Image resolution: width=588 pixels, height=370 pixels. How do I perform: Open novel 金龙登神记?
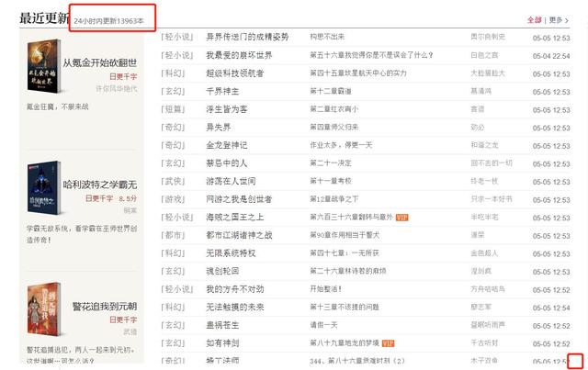[227, 145]
